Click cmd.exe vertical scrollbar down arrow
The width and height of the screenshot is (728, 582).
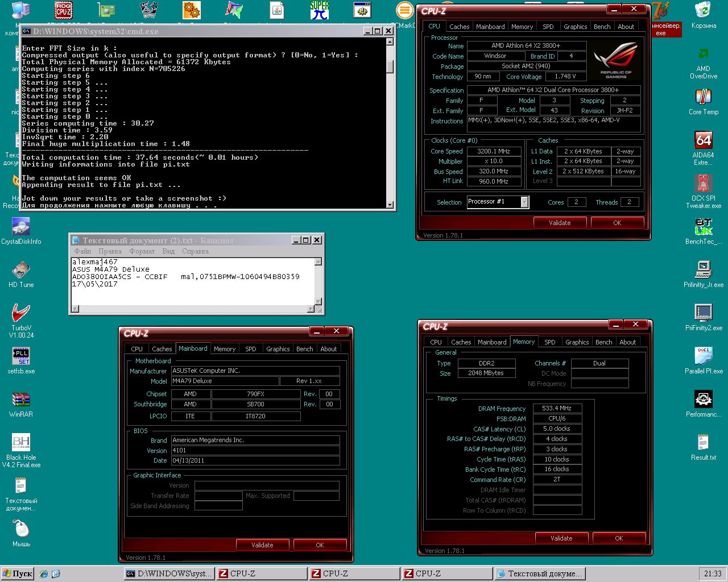pos(390,205)
